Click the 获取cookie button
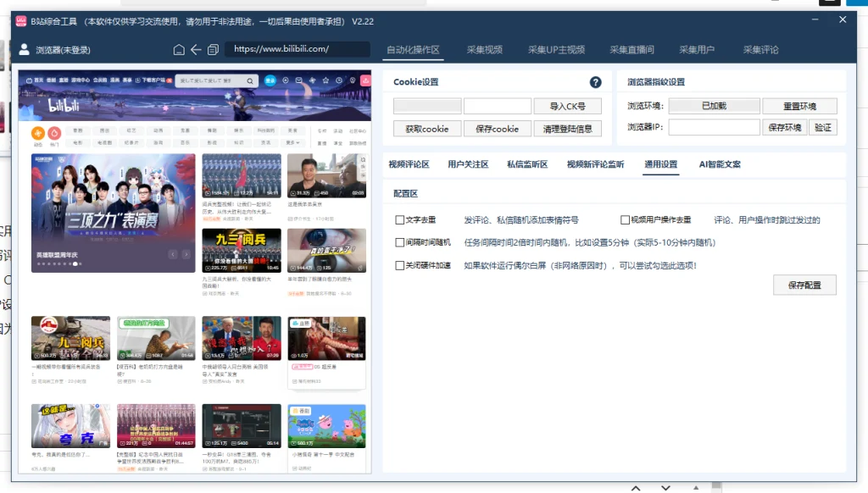Viewport: 868px width, 493px height. tap(427, 129)
